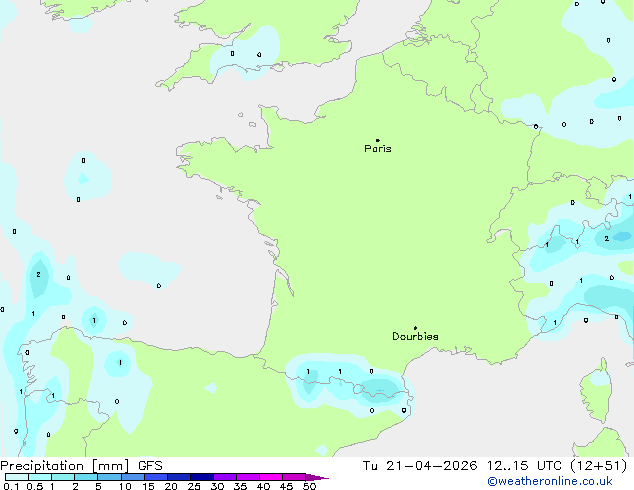Select the Paris city label
Image resolution: width=634 pixels, height=490 pixels.
pyautogui.click(x=378, y=149)
